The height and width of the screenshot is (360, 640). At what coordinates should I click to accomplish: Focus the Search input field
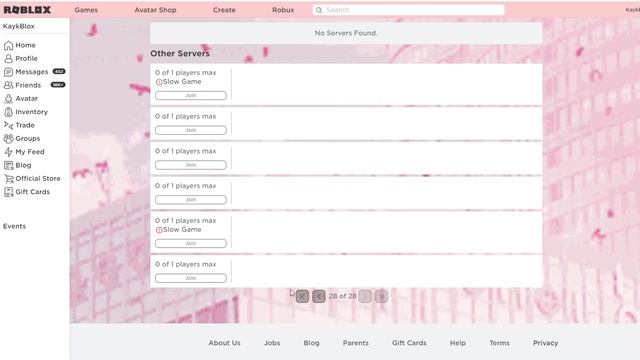[x=408, y=10]
